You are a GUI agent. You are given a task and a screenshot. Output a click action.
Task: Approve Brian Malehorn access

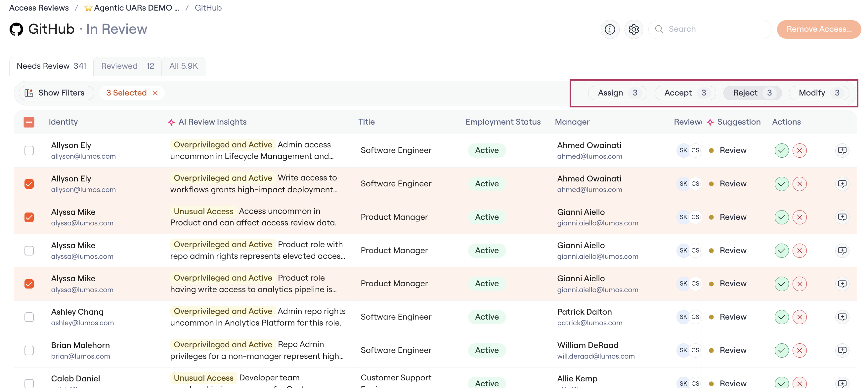click(781, 350)
